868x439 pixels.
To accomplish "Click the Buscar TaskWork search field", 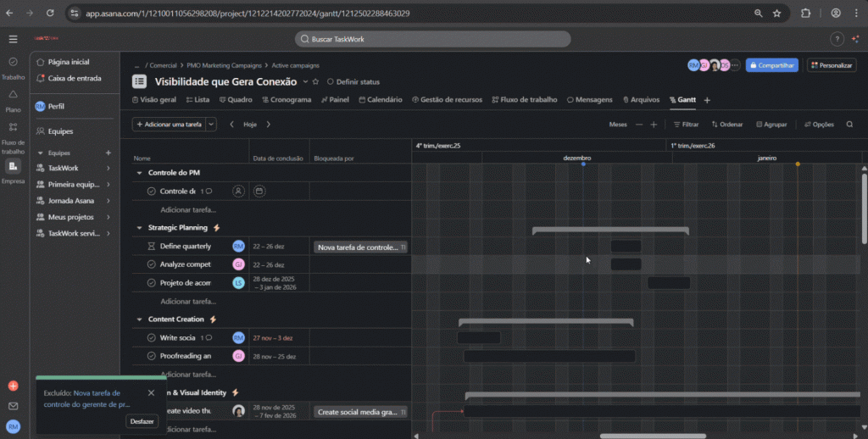I will click(432, 40).
